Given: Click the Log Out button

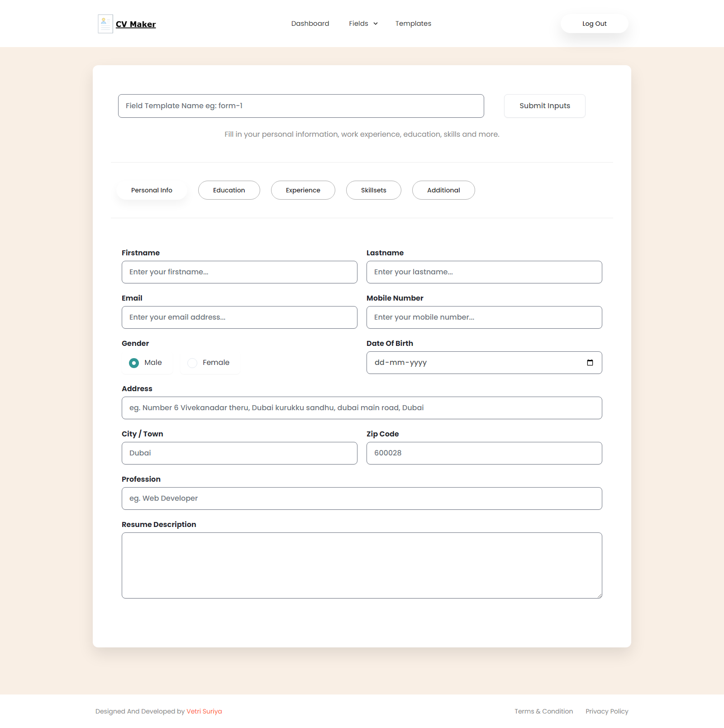Looking at the screenshot, I should click(x=594, y=24).
